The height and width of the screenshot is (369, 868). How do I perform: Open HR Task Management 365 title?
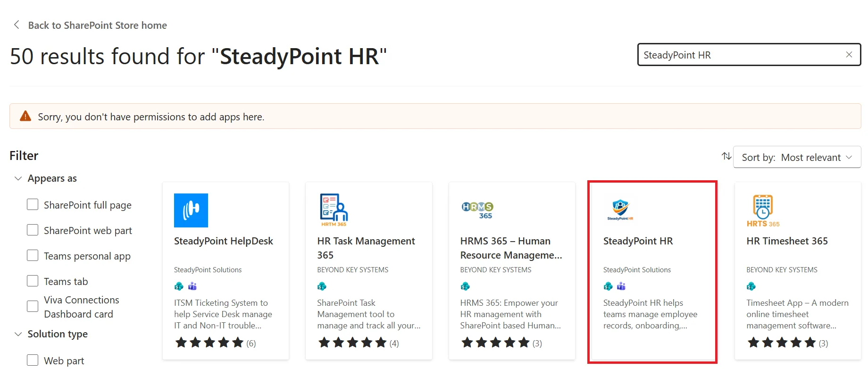366,248
